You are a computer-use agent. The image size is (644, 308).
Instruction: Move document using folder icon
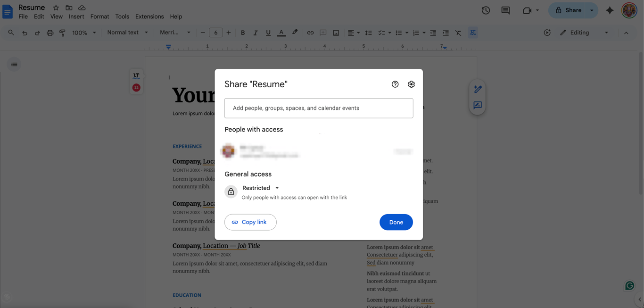click(x=69, y=8)
